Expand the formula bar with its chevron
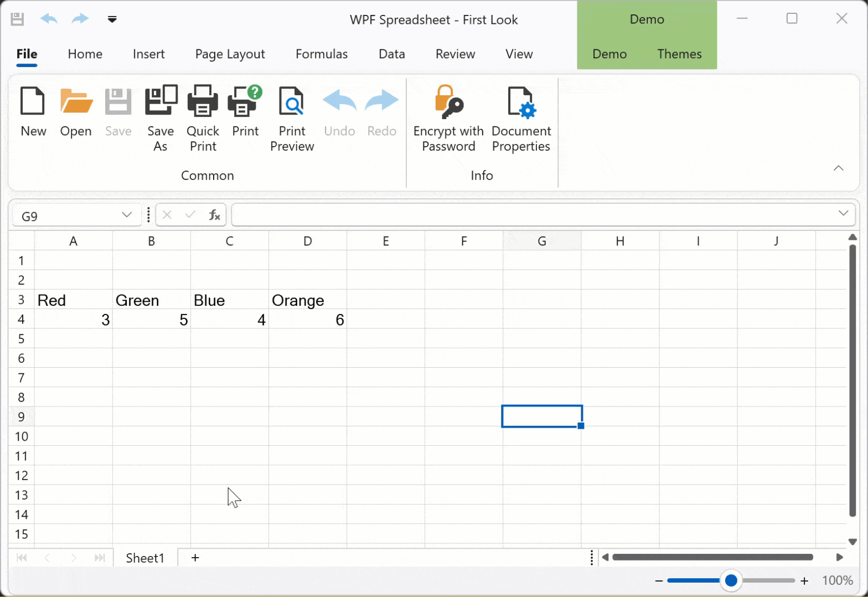 [843, 213]
